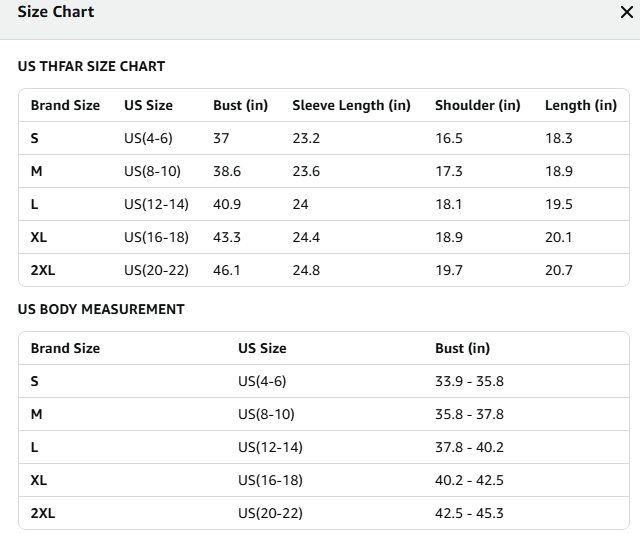
Task: Click the Size Chart title
Action: (56, 12)
